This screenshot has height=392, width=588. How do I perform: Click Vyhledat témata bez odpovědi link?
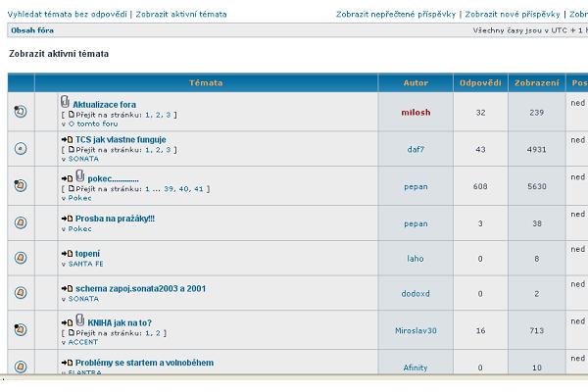(68, 15)
